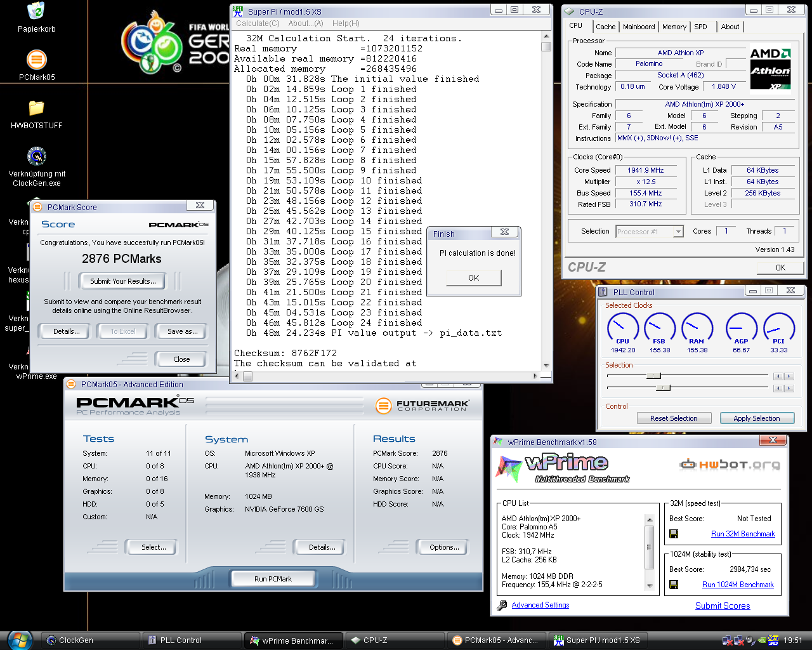Switch to the SPD tab in CPU-Z
Viewport: 812px width, 650px height.
(x=700, y=27)
